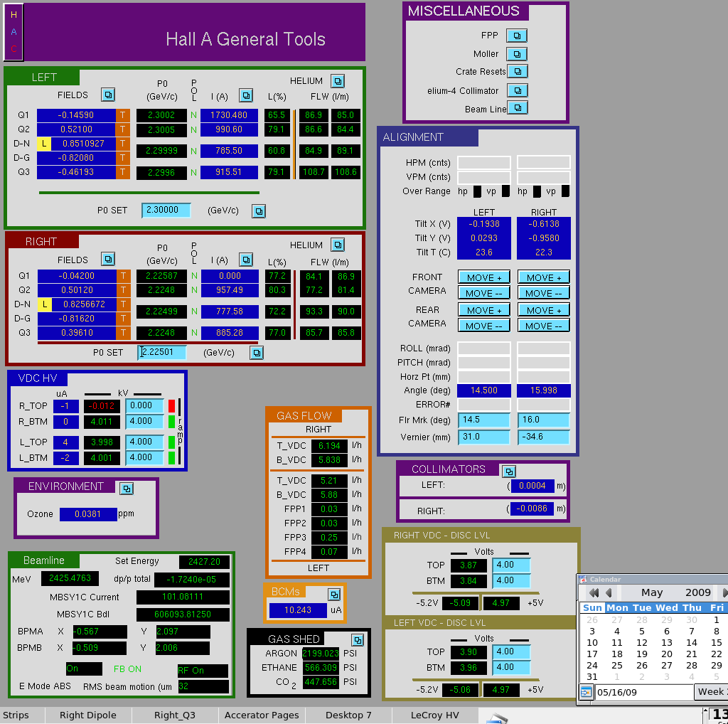Image resolution: width=728 pixels, height=724 pixels.
Task: Click RIGHT rear camera MOVE + button
Action: (544, 310)
